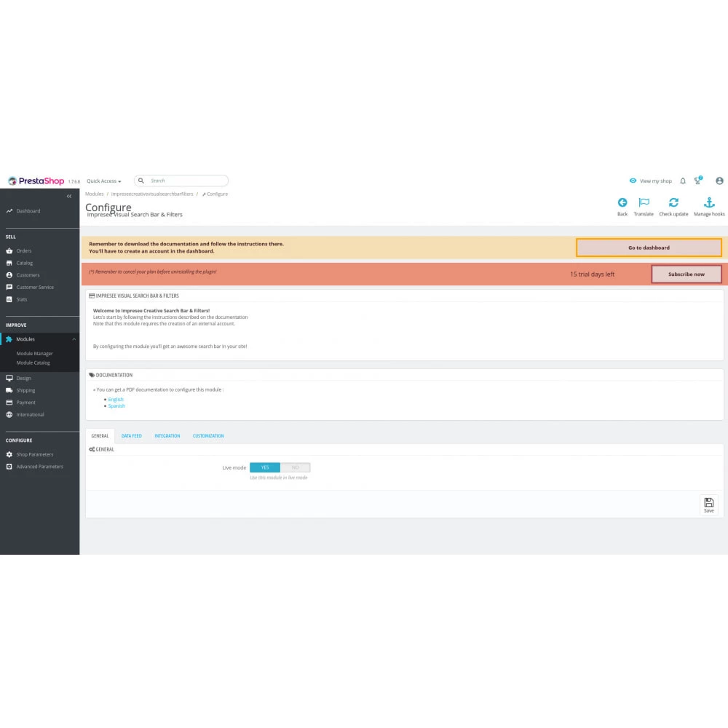Open the notifications bell

click(x=683, y=181)
